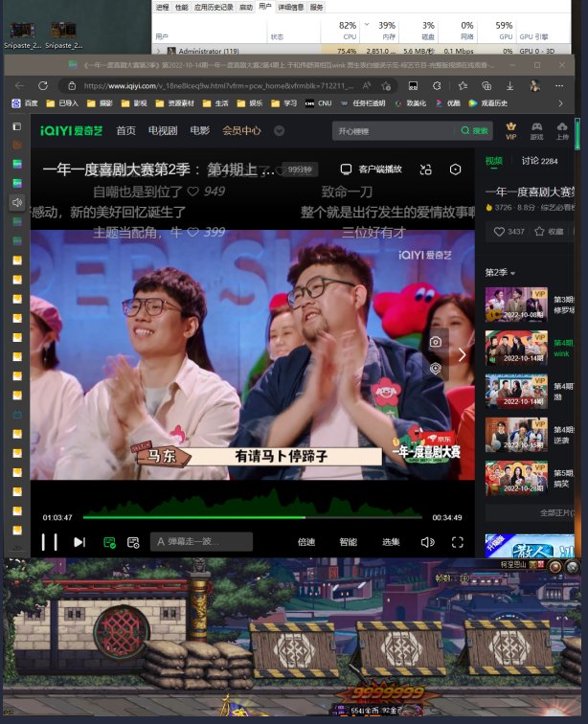Open the CNU bookmark

(319, 103)
